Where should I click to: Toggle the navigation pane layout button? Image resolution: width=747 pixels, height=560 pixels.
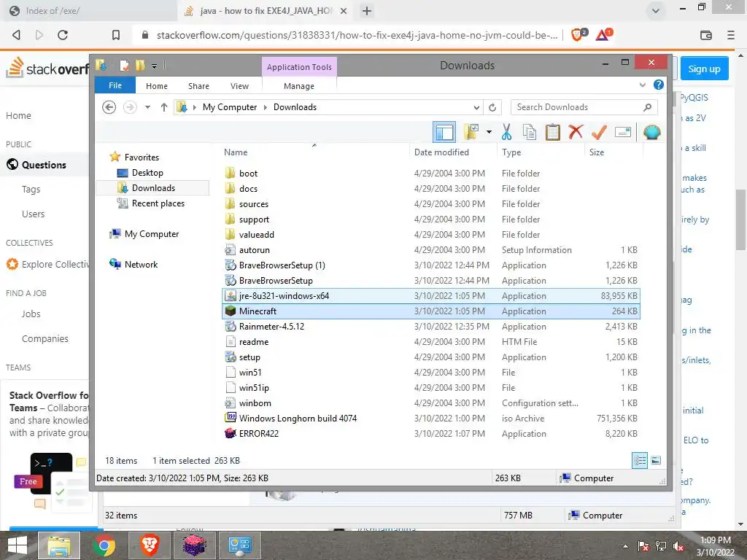pyautogui.click(x=444, y=132)
